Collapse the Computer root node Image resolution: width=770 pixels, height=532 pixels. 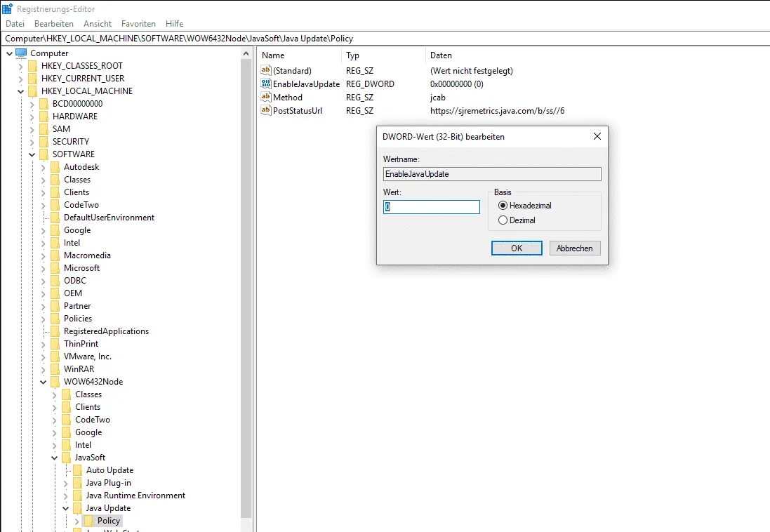[9, 53]
